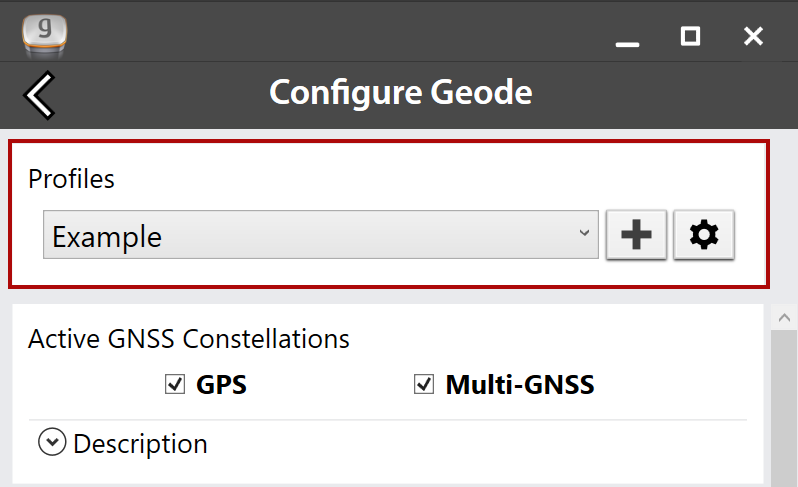Viewport: 798px width, 487px height.
Task: Click the Description label text
Action: (x=140, y=443)
